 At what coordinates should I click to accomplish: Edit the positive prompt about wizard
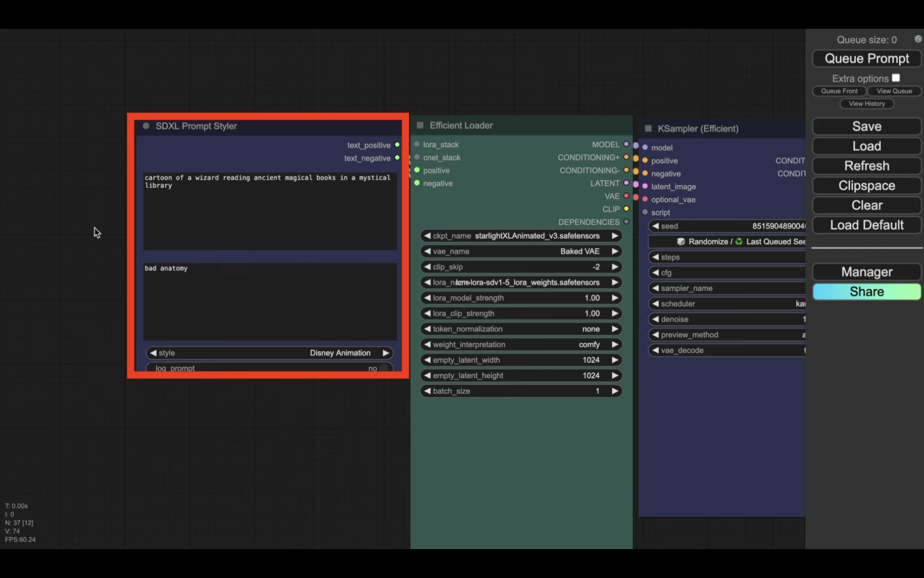click(x=270, y=211)
